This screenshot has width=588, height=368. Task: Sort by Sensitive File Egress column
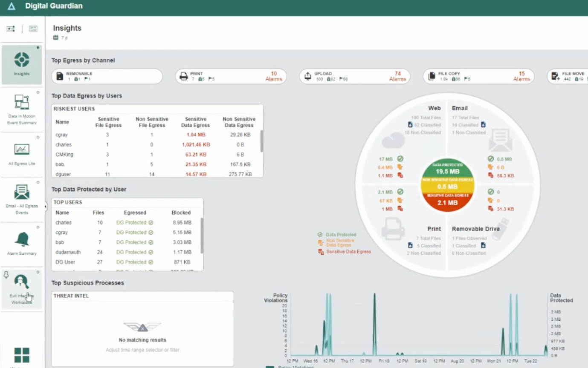pyautogui.click(x=108, y=122)
